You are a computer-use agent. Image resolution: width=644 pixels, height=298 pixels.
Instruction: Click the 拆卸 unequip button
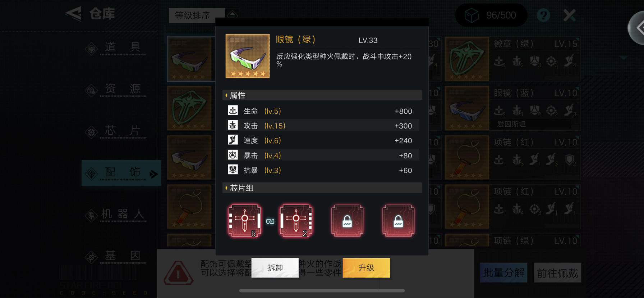pos(275,268)
